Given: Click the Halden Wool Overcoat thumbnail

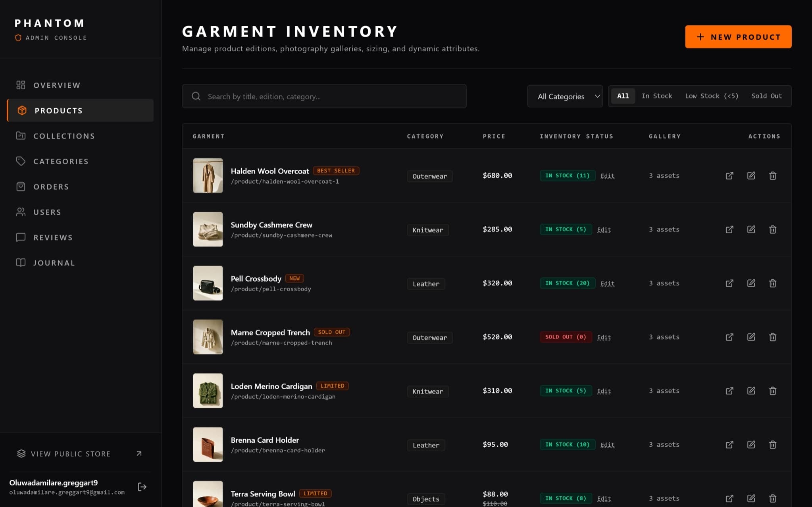Looking at the screenshot, I should pyautogui.click(x=208, y=176).
